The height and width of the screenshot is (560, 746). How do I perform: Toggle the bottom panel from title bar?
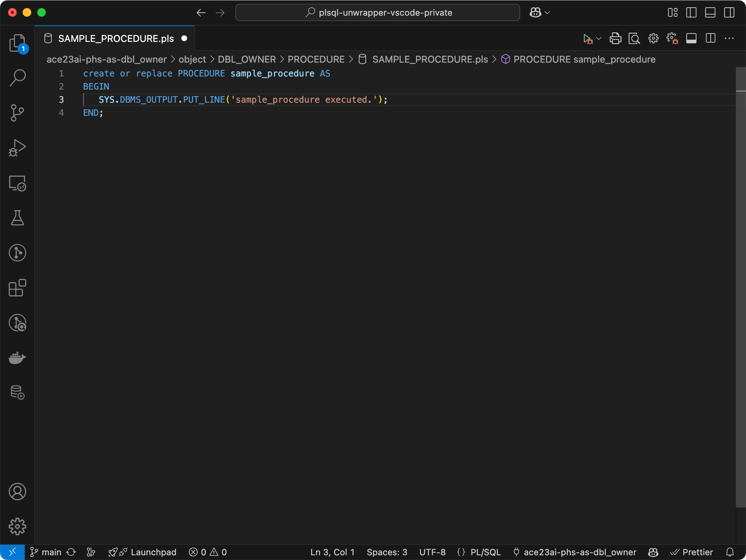pyautogui.click(x=710, y=13)
